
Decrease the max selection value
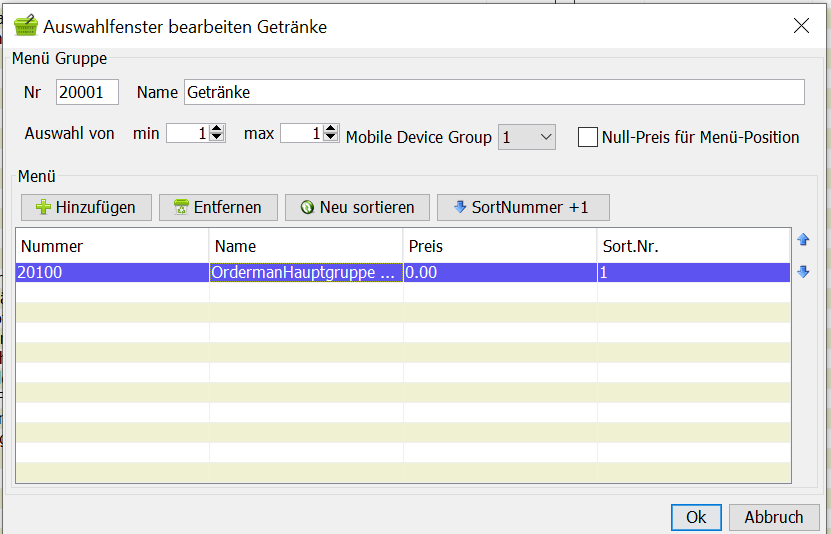point(331,137)
